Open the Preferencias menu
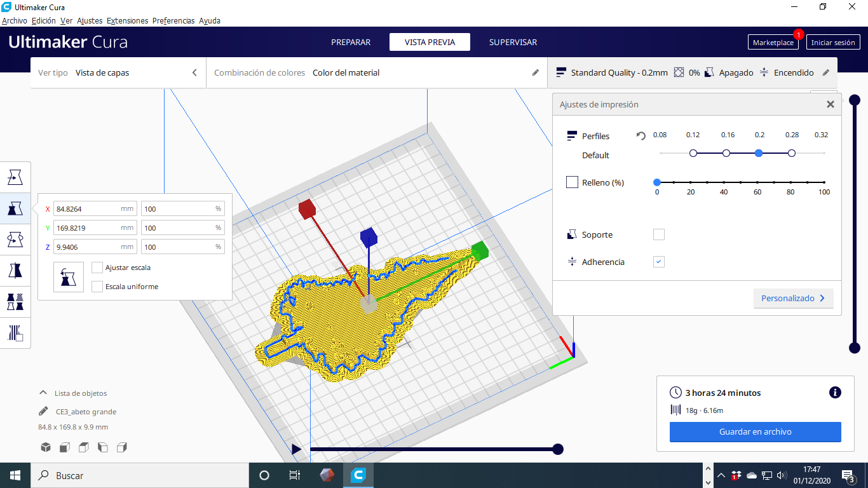868x488 pixels. click(x=173, y=20)
